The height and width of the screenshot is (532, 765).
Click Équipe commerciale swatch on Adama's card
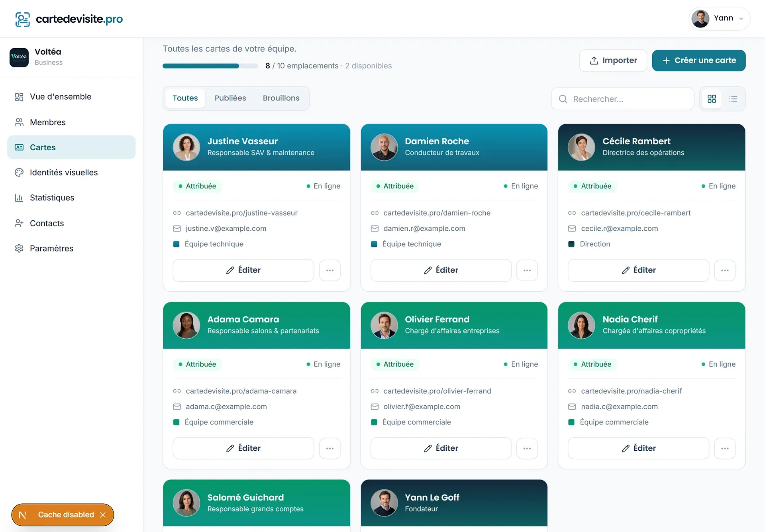point(176,422)
